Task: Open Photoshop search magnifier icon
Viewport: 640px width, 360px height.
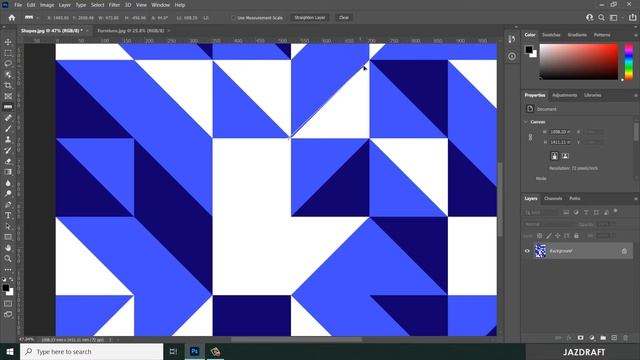Action: coord(602,18)
